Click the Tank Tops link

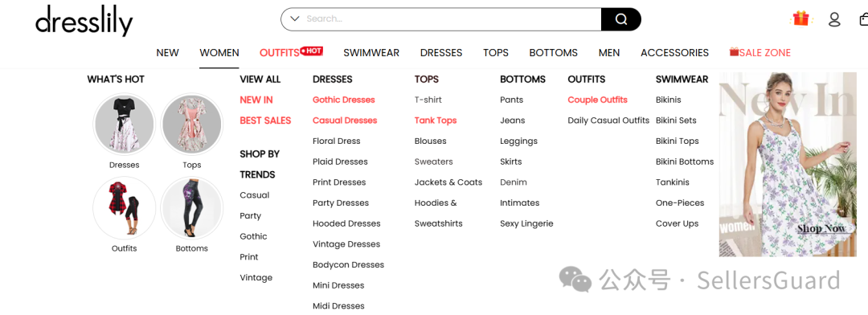point(436,120)
